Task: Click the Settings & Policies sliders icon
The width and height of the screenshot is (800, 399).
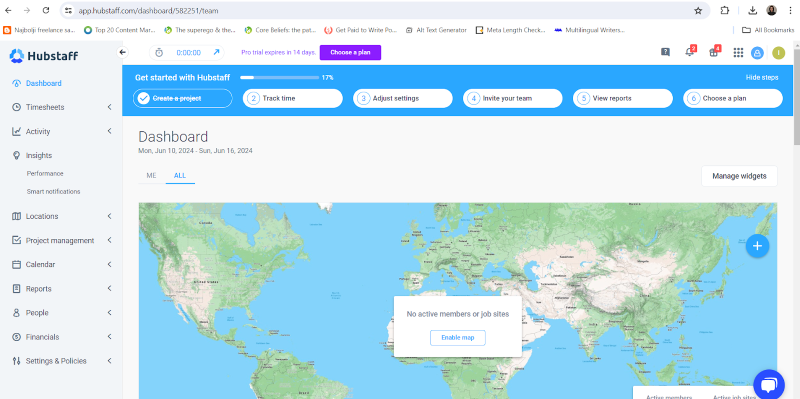Action: coord(16,361)
